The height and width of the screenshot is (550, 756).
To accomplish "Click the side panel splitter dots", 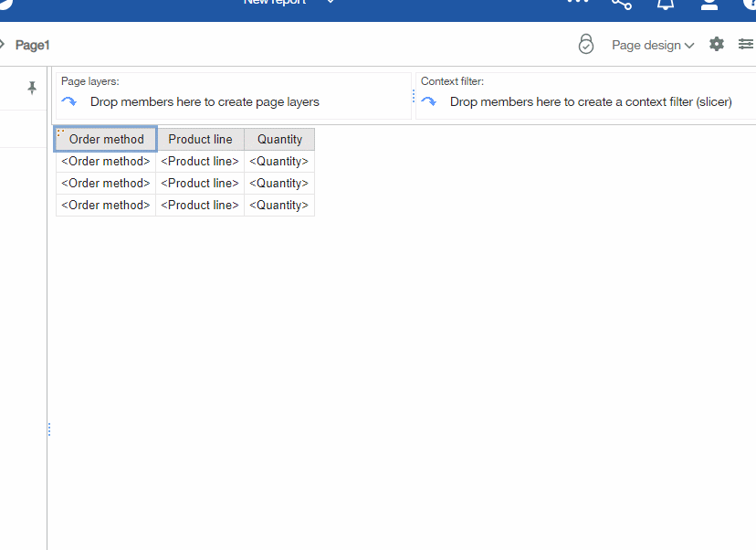I will point(49,429).
